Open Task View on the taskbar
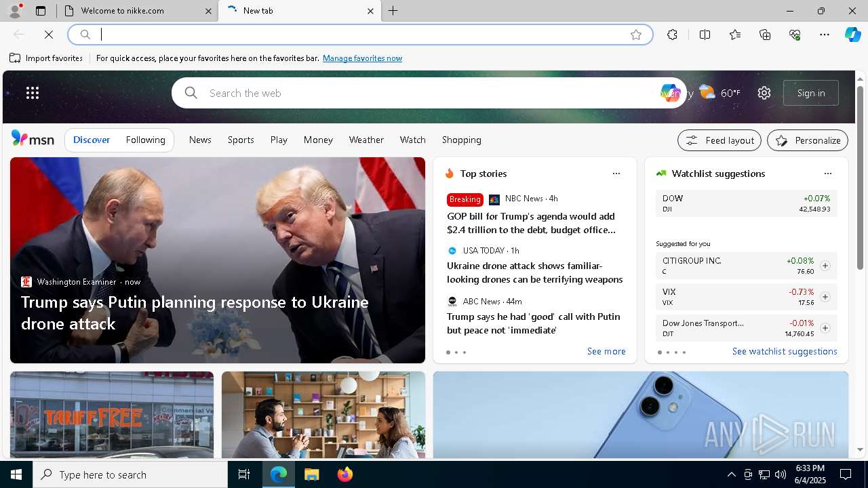868x488 pixels. click(244, 474)
